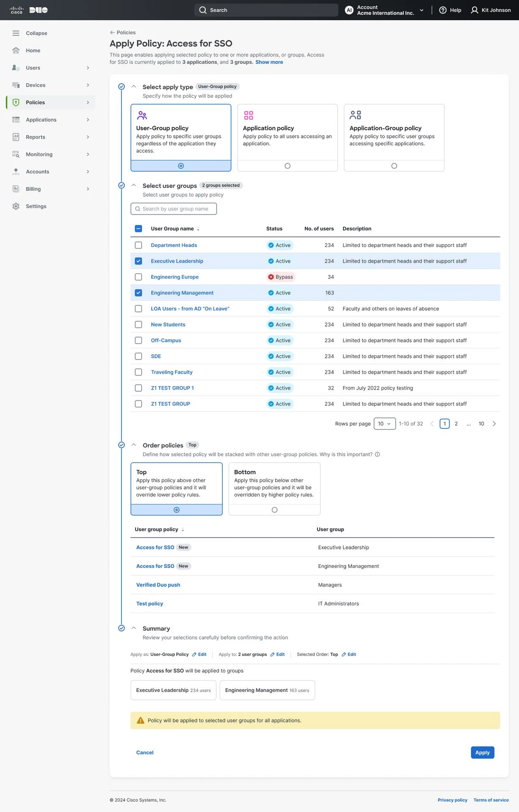Image resolution: width=519 pixels, height=812 pixels.
Task: Click the Cisco Duo logo
Action: 29,10
